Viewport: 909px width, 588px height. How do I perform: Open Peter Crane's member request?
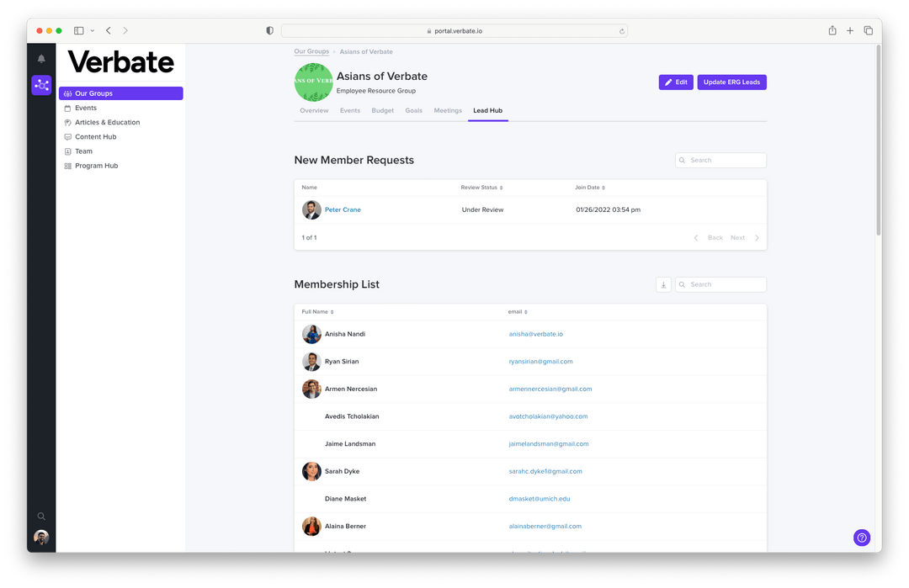coord(343,209)
